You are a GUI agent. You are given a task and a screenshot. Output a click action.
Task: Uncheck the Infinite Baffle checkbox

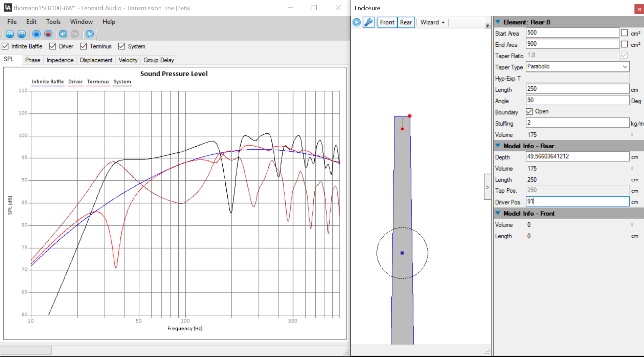tap(5, 46)
